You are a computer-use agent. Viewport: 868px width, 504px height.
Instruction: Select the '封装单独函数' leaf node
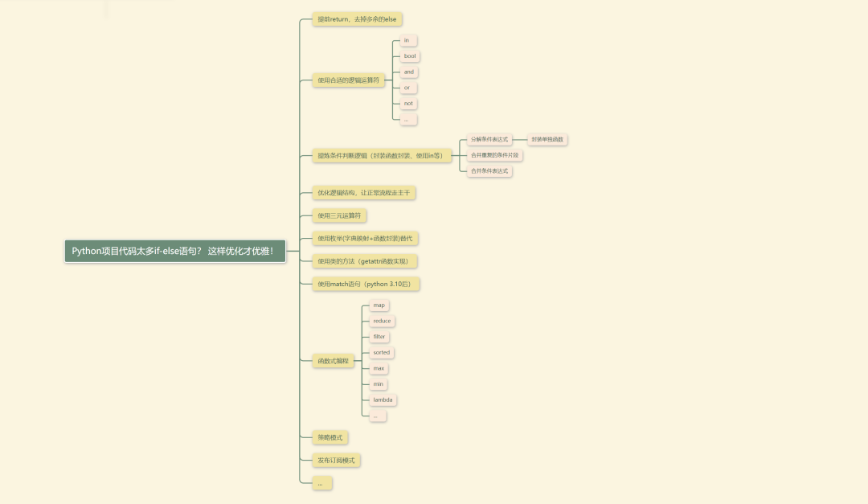(548, 140)
